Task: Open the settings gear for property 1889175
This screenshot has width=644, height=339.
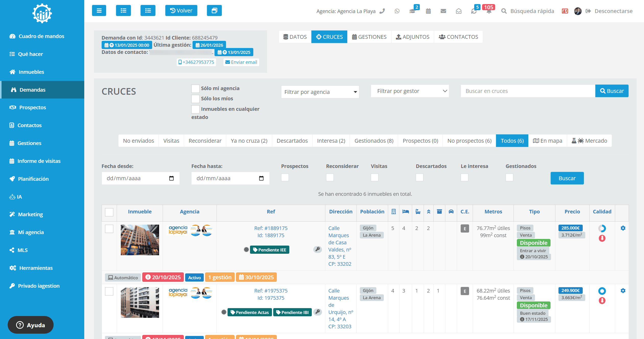Action: pos(623,228)
